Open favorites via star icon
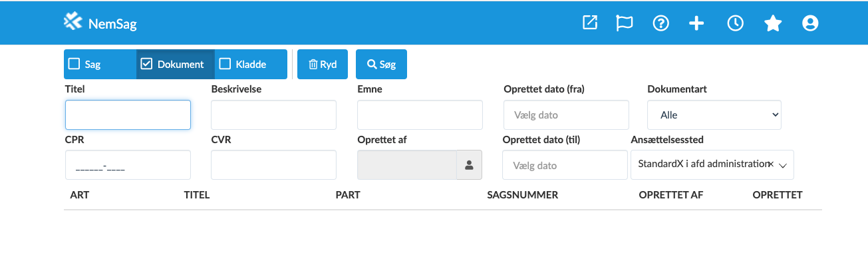 click(x=772, y=23)
